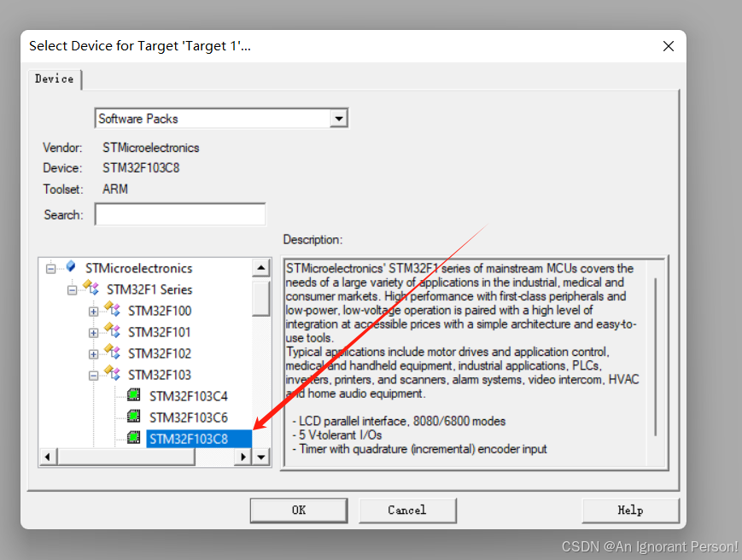The image size is (742, 560).
Task: Click the STM32F100 subfamily icon
Action: point(112,308)
